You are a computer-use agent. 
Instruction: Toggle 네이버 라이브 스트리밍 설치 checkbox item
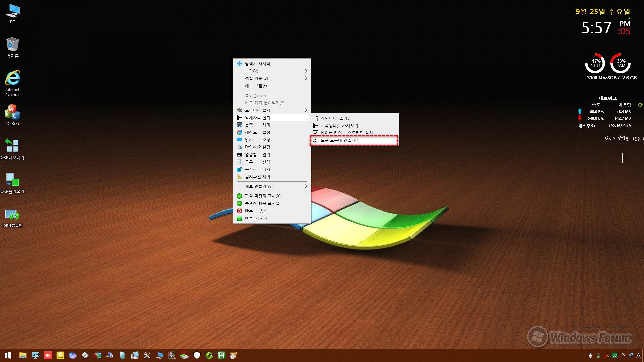354,133
